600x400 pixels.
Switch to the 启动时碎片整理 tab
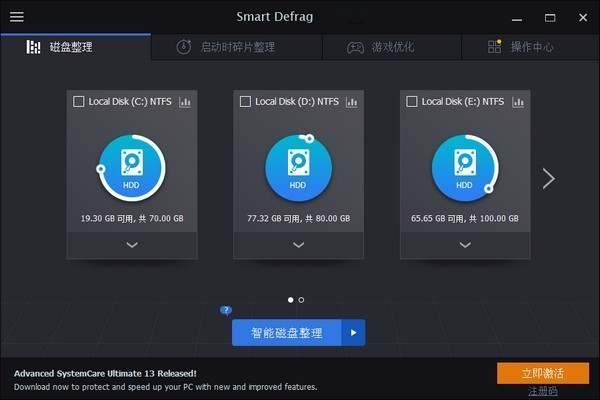pyautogui.click(x=237, y=47)
